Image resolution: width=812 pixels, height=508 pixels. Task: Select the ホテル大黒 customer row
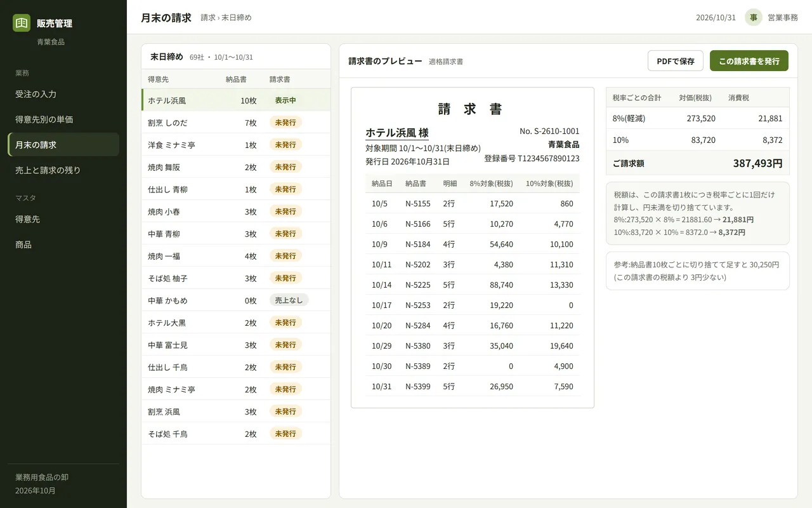click(236, 323)
